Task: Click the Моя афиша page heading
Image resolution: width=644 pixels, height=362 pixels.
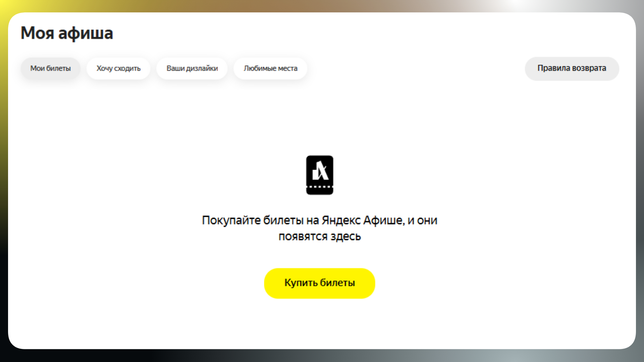Action: 67,33
